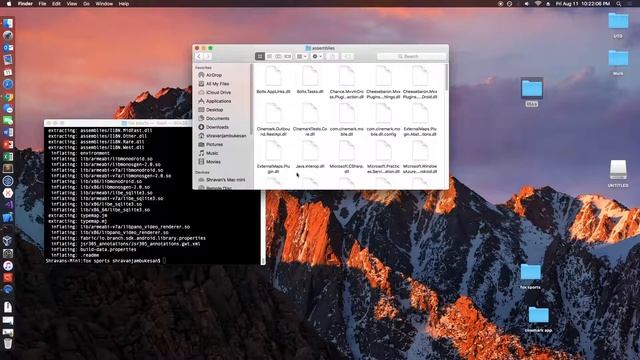Viewport: 640px width, 360px height.
Task: Select the Bolts.Tasks.dll file
Action: coord(310,80)
